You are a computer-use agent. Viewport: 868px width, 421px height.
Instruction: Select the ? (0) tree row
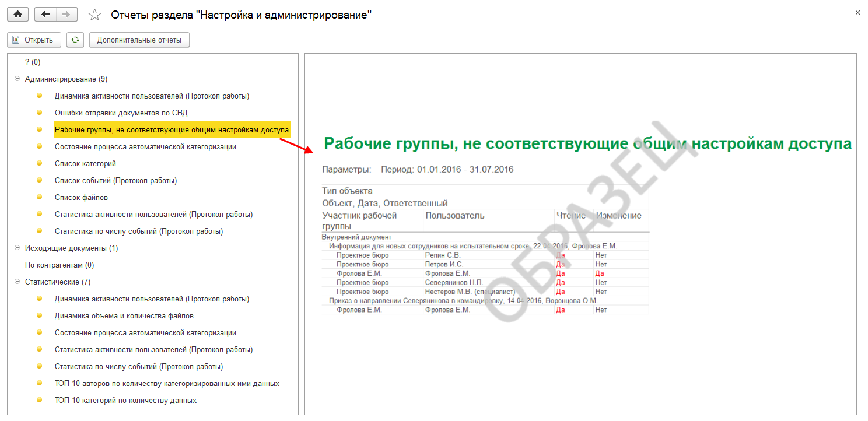tap(33, 62)
